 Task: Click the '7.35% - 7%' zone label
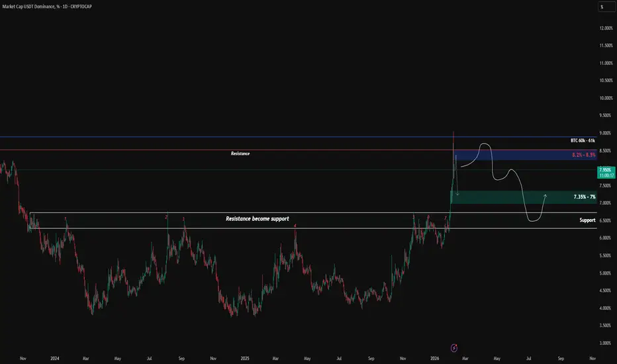(x=585, y=197)
